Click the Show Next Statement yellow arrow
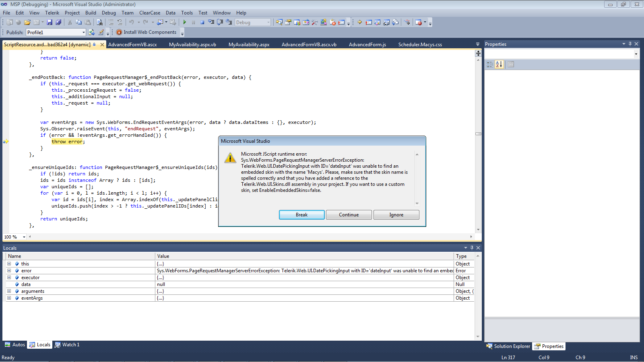 tap(359, 23)
